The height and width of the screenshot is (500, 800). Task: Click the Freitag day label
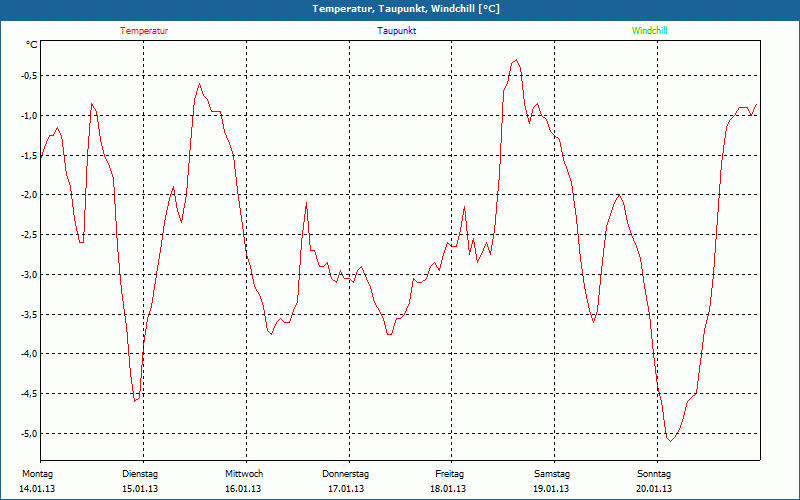[x=449, y=474]
